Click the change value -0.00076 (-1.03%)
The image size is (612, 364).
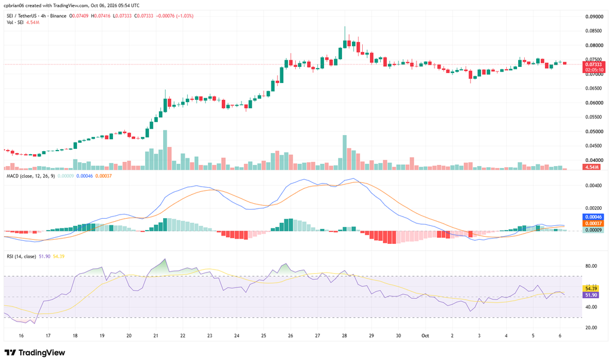pyautogui.click(x=175, y=16)
